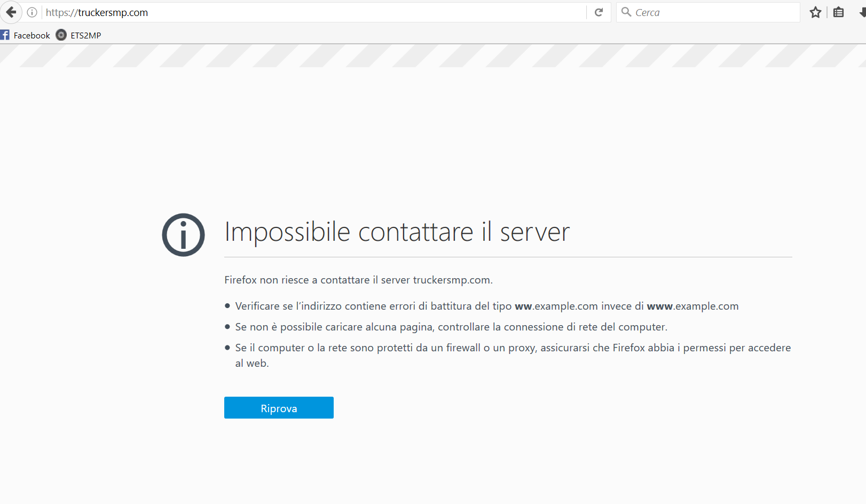The height and width of the screenshot is (504, 866).
Task: Click the bullet about address typing errors
Action: (486, 306)
